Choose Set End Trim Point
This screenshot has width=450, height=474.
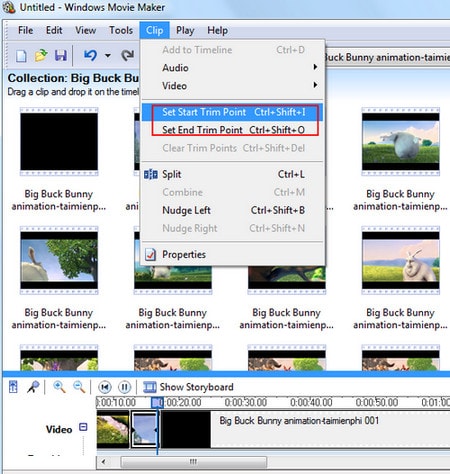tap(232, 130)
